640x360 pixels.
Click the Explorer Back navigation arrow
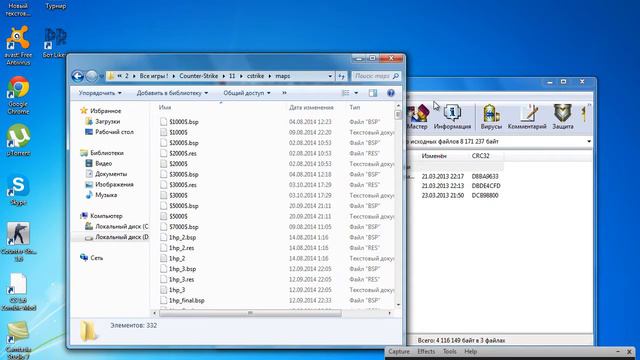[78, 76]
